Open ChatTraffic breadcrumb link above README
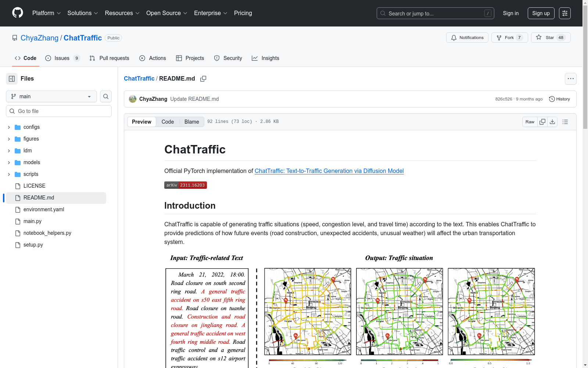588x368 pixels. 139,79
